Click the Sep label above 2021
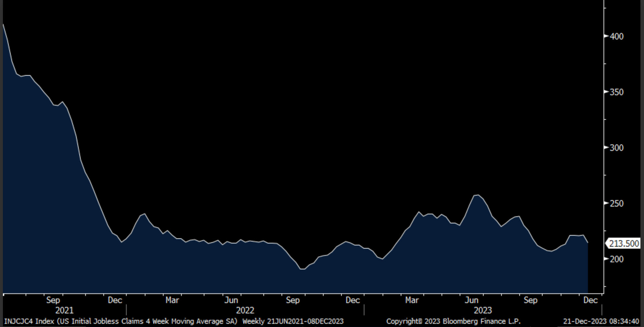 (x=53, y=300)
